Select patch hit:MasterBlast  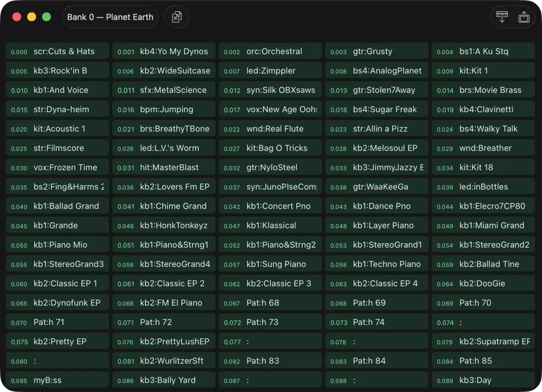(164, 167)
